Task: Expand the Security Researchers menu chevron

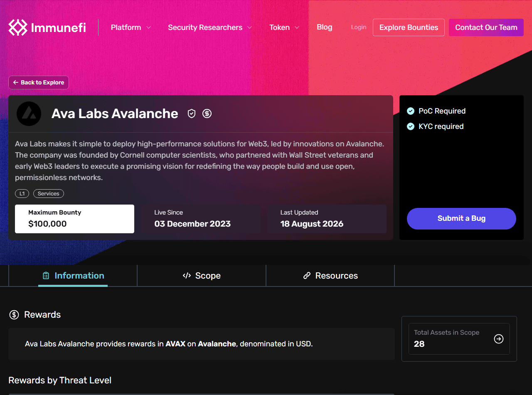Action: (250, 28)
